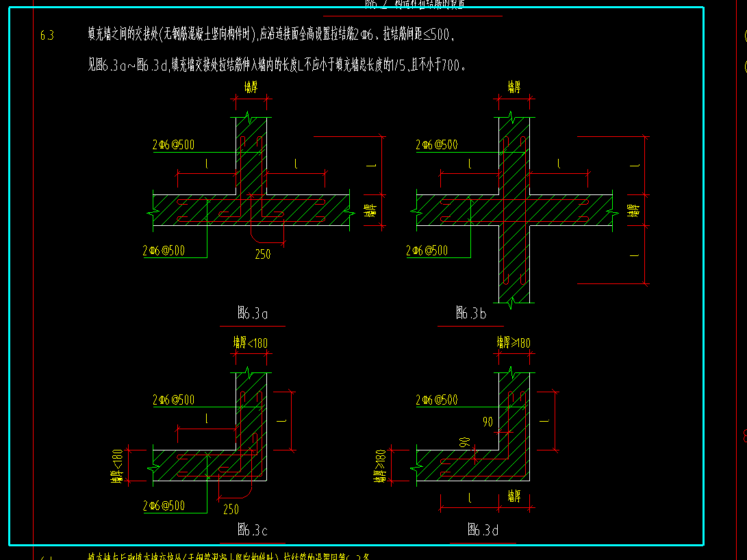Select the 250 dimension in figure 6.3c

pyautogui.click(x=231, y=509)
